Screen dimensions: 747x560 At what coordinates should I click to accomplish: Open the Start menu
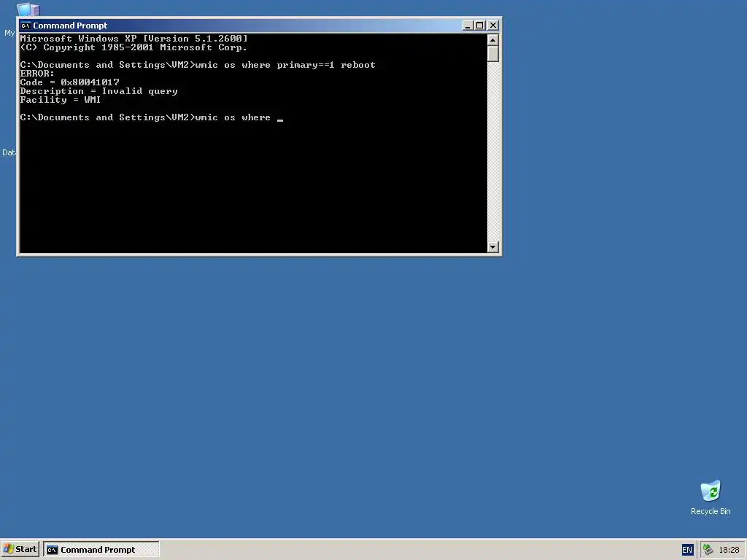(20, 550)
